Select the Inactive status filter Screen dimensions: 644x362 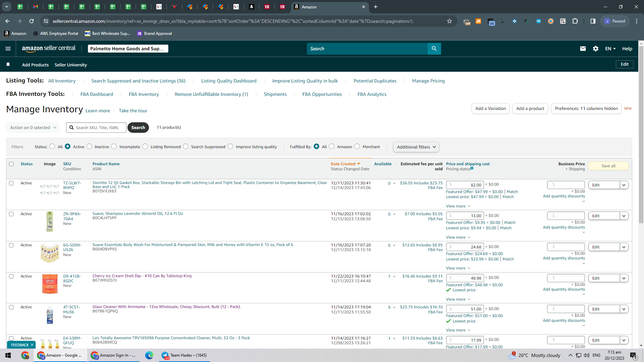coord(90,146)
